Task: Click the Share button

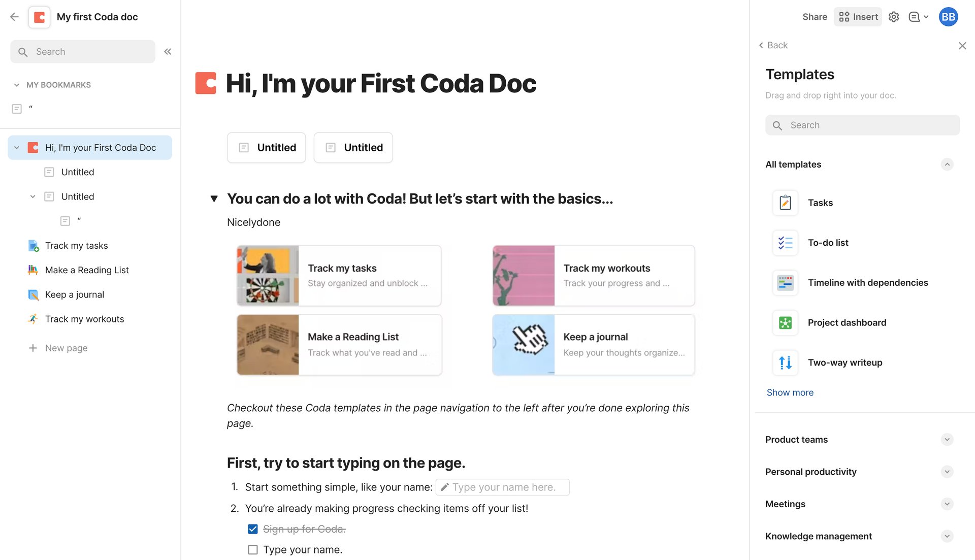Action: coord(814,17)
